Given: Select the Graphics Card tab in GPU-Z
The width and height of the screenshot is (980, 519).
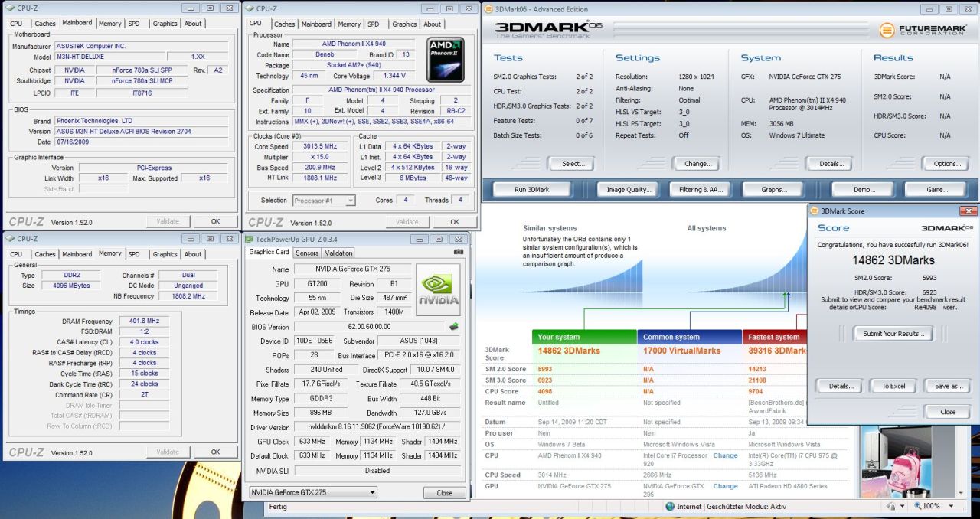Looking at the screenshot, I should tap(269, 252).
